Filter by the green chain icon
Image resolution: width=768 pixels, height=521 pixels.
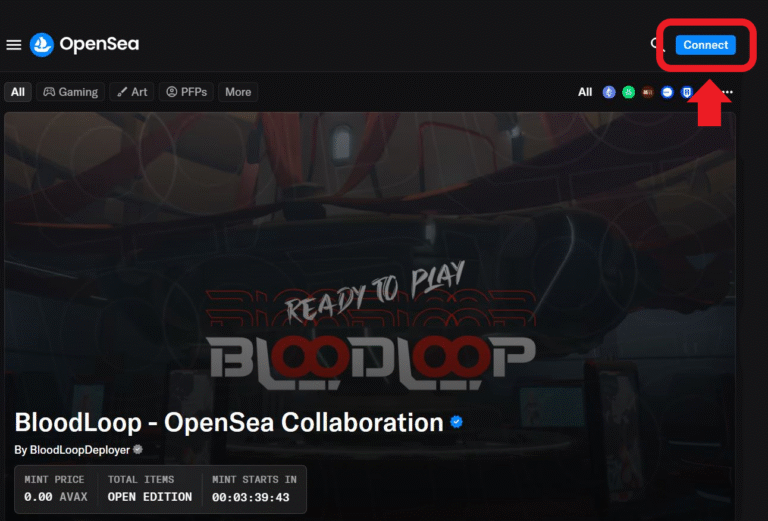(x=628, y=92)
